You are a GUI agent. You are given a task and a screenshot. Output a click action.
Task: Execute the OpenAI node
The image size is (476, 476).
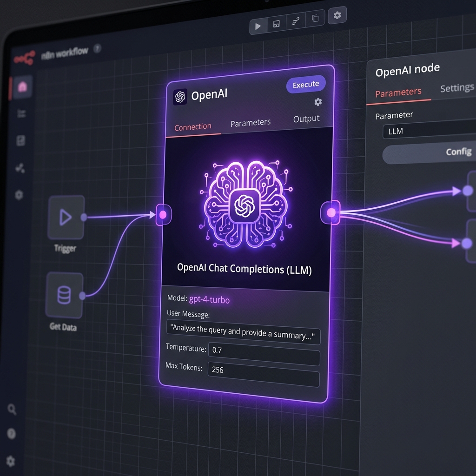(306, 84)
